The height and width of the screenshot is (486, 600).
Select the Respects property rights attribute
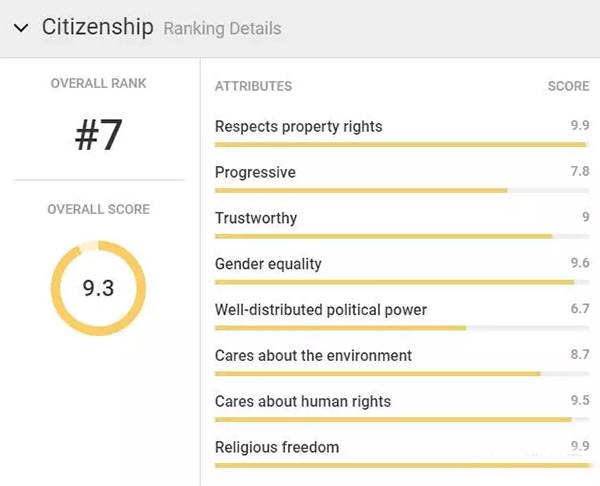tap(298, 127)
